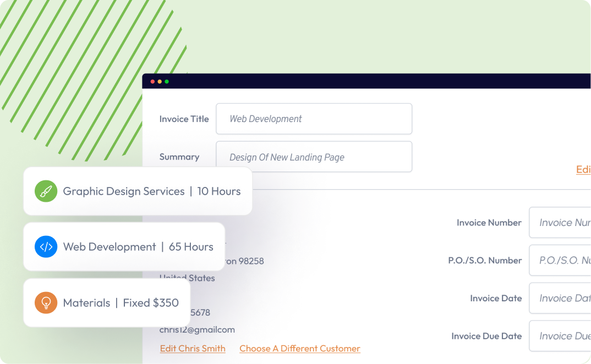The height and width of the screenshot is (364, 591).
Task: Click the Invoice Date field
Action: pyautogui.click(x=560, y=298)
